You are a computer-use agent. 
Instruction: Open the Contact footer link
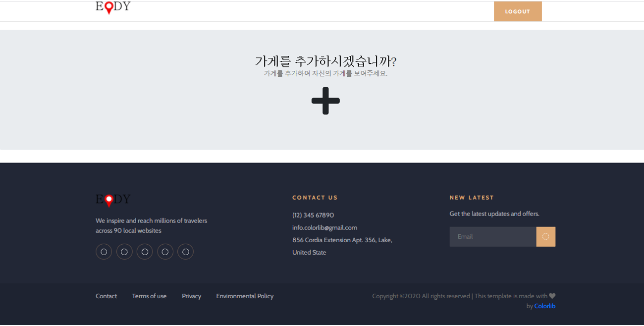click(106, 296)
